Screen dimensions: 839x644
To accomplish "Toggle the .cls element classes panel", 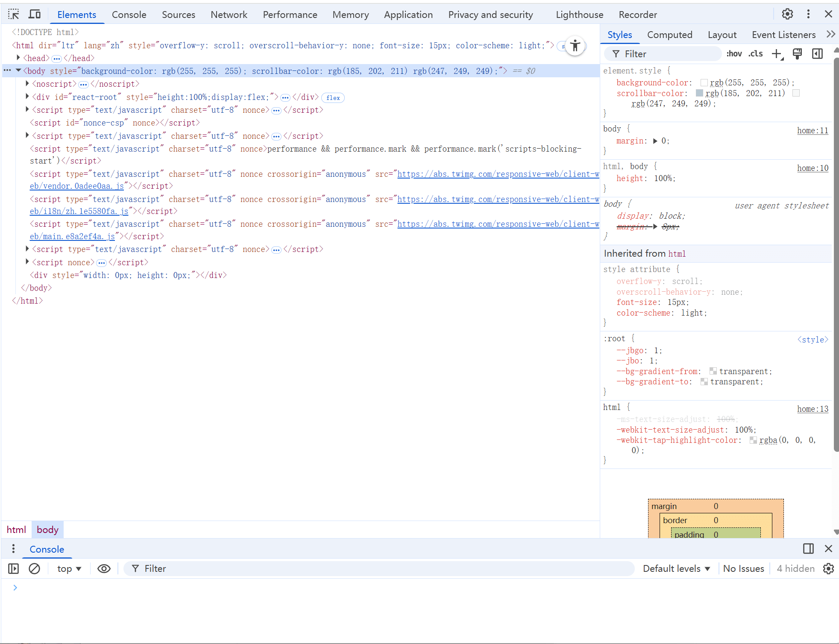I will click(x=755, y=54).
